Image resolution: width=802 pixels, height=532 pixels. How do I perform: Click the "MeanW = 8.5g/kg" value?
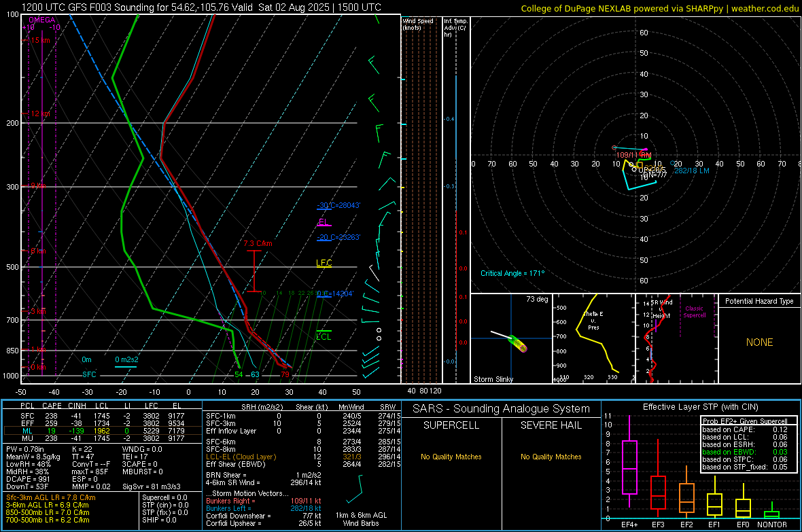click(x=34, y=457)
